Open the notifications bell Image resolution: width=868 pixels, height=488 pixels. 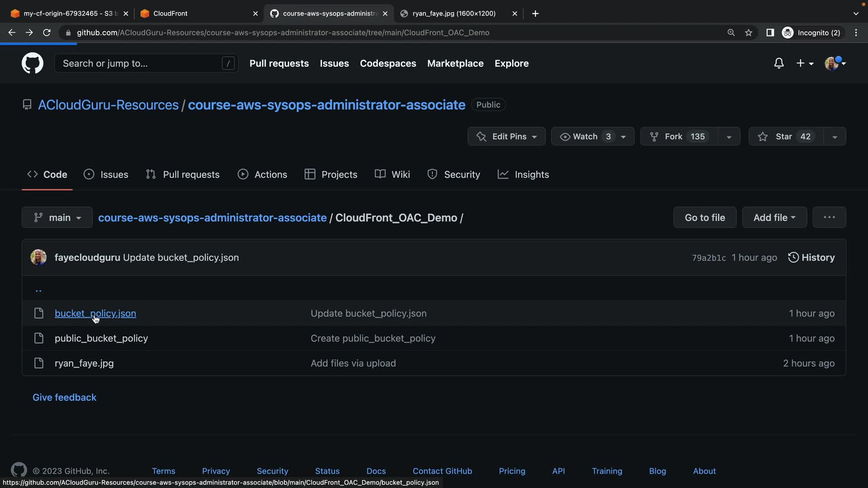pos(778,63)
